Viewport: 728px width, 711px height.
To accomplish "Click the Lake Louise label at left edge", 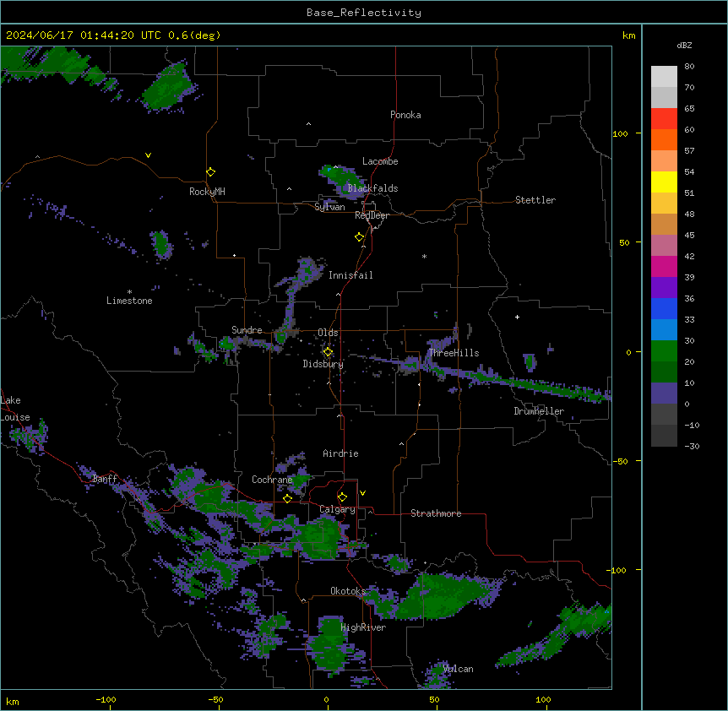I will tap(15, 409).
